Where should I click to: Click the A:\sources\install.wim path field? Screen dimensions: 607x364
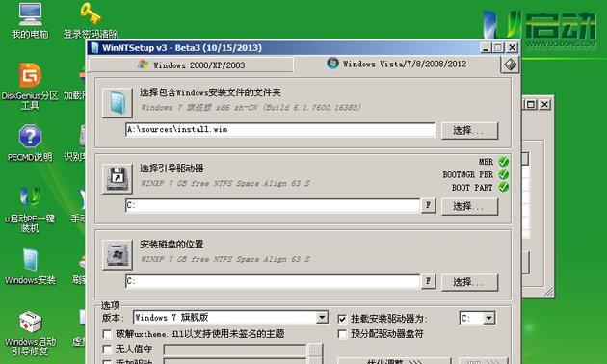[x=280, y=130]
